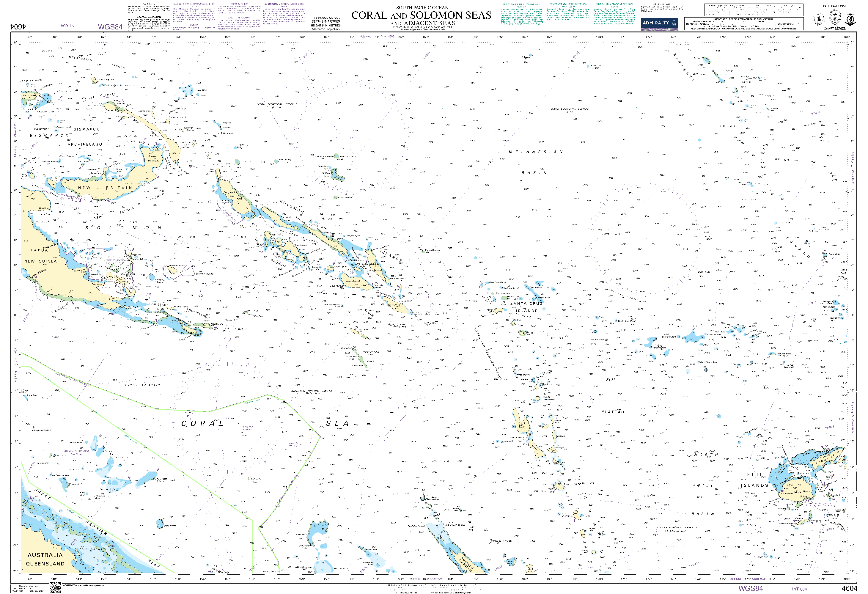
Task: Click the 'QUEENSLAND' land label
Action: [x=45, y=563]
